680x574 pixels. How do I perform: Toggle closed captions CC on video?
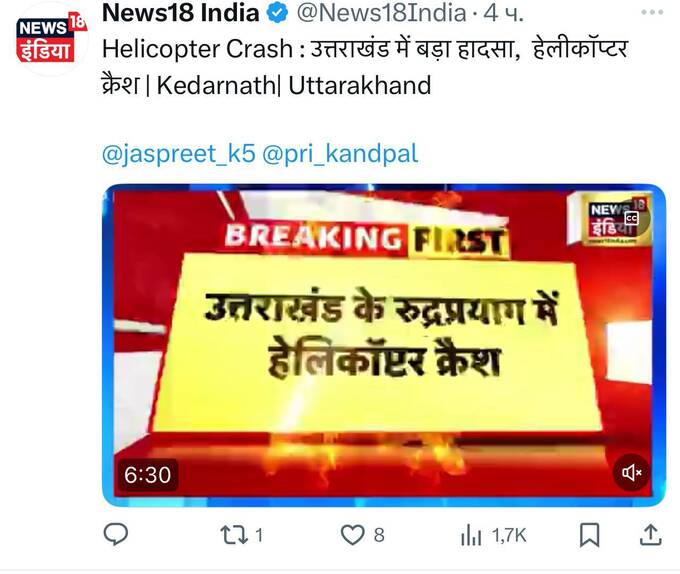point(631,218)
